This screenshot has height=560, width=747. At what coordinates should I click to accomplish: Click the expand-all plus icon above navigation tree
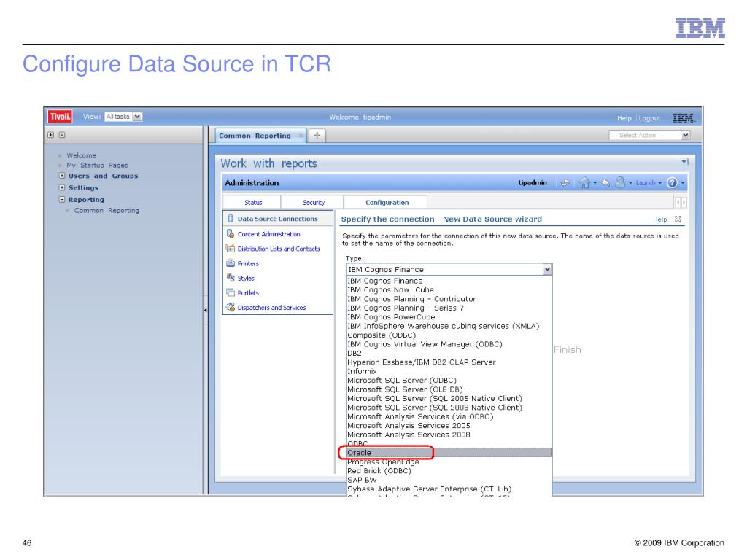(50, 136)
